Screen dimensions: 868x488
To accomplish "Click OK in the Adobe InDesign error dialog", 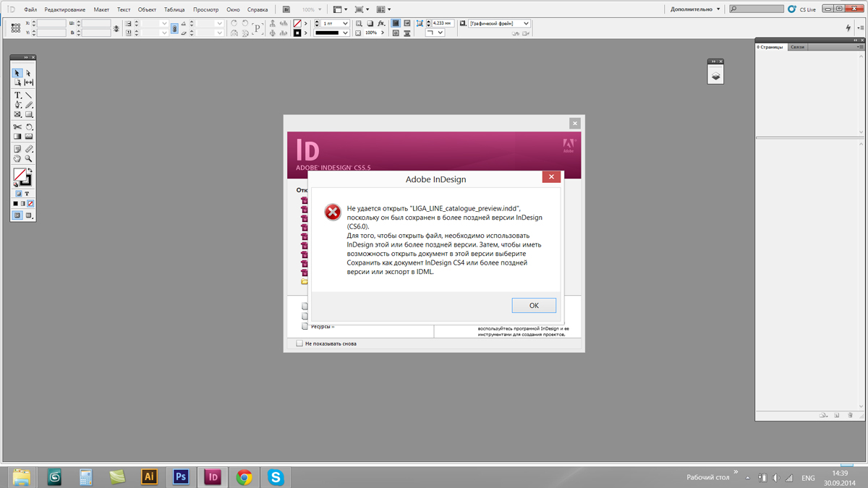I will [x=534, y=305].
